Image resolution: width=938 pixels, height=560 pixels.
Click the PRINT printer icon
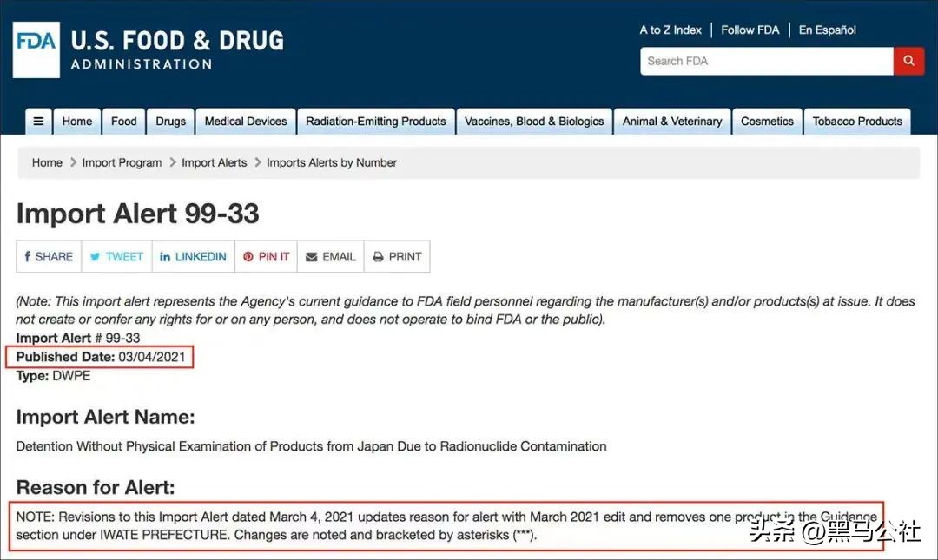(x=378, y=256)
